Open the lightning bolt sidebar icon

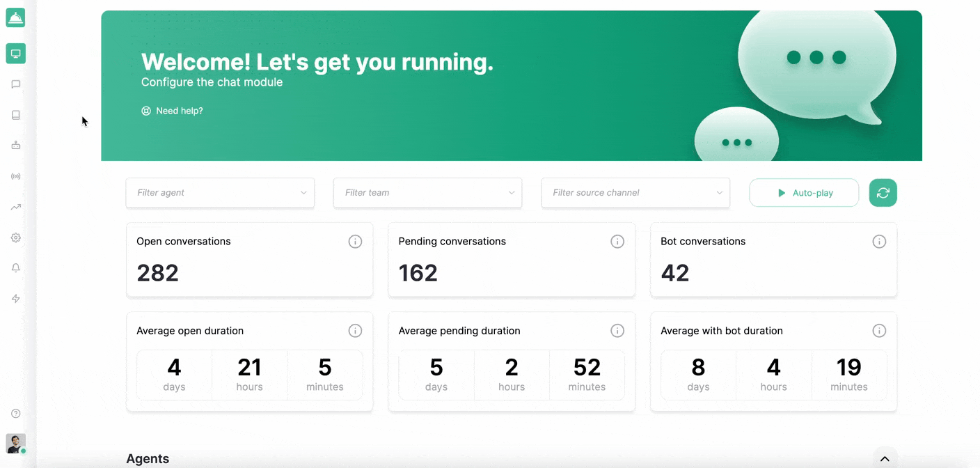pyautogui.click(x=16, y=299)
